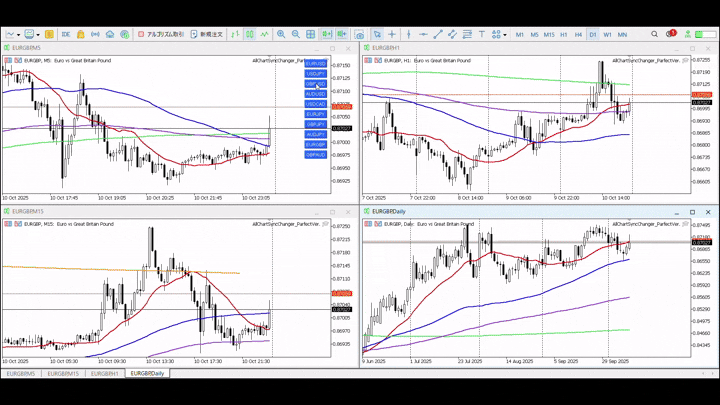Select EURUSD symbol button on M5 chart
This screenshot has width=720, height=405.
tap(315, 63)
